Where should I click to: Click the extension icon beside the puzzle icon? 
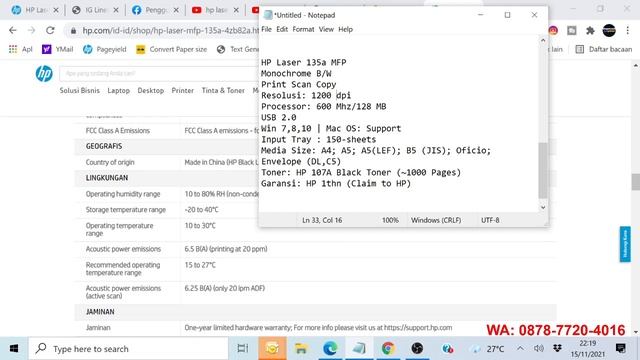[x=571, y=30]
